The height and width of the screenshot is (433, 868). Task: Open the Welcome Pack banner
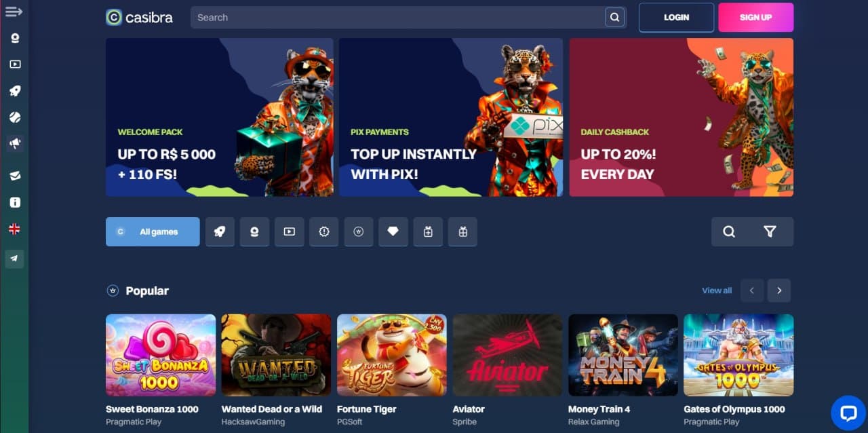click(x=220, y=117)
